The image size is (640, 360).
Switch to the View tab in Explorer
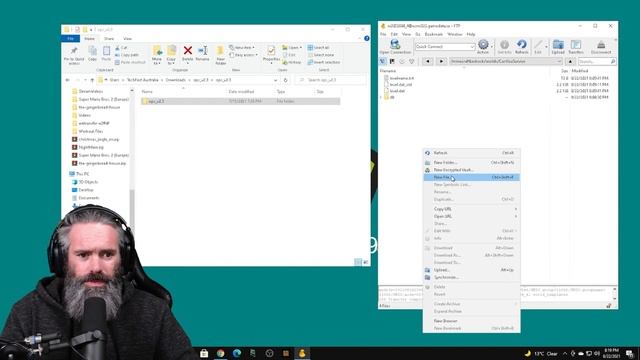click(x=127, y=38)
